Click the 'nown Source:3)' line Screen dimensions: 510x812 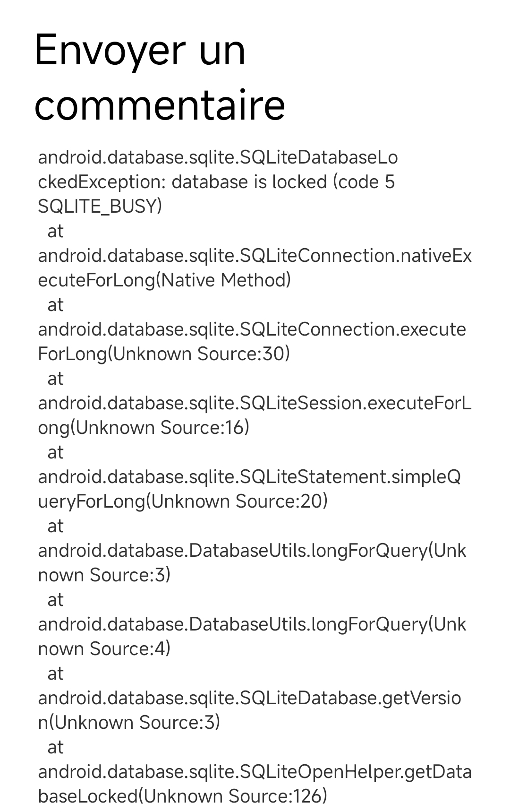(104, 575)
